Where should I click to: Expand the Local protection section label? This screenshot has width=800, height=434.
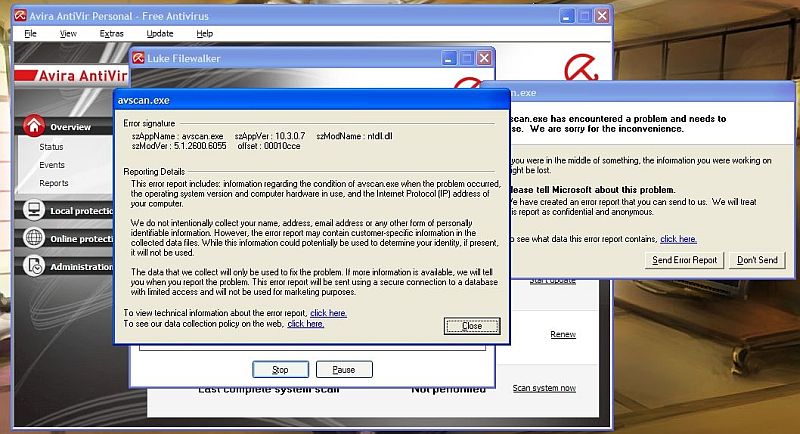pyautogui.click(x=82, y=211)
